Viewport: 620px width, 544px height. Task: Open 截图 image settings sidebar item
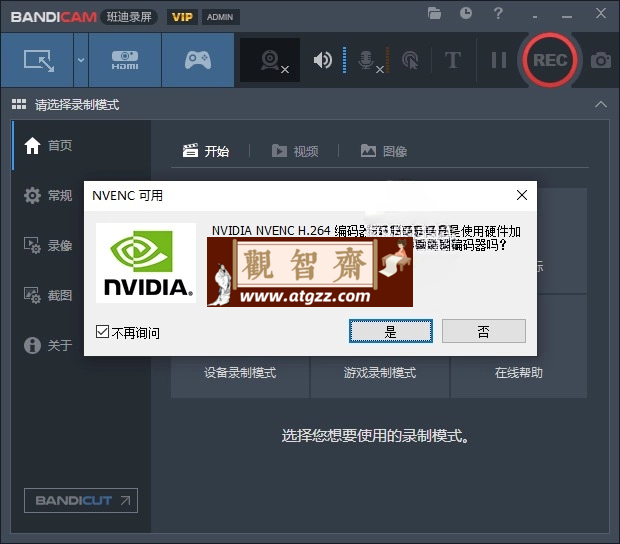point(48,295)
